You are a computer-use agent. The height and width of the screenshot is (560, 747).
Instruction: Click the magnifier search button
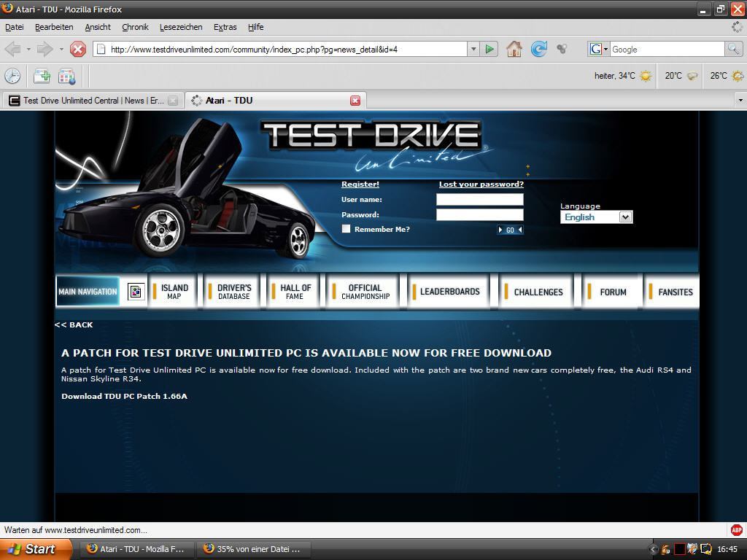[732, 49]
